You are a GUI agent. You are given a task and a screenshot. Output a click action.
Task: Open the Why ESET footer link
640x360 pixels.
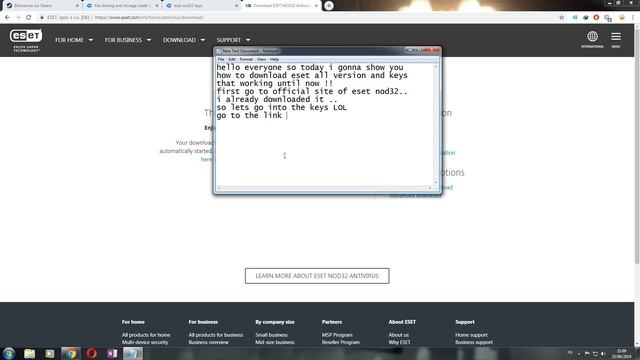[x=400, y=342]
